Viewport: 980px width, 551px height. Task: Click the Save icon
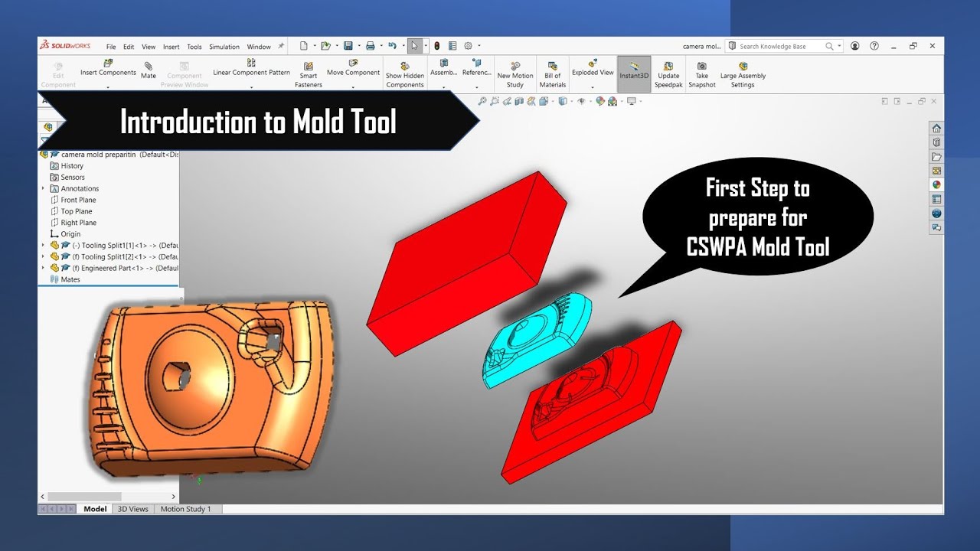click(348, 46)
